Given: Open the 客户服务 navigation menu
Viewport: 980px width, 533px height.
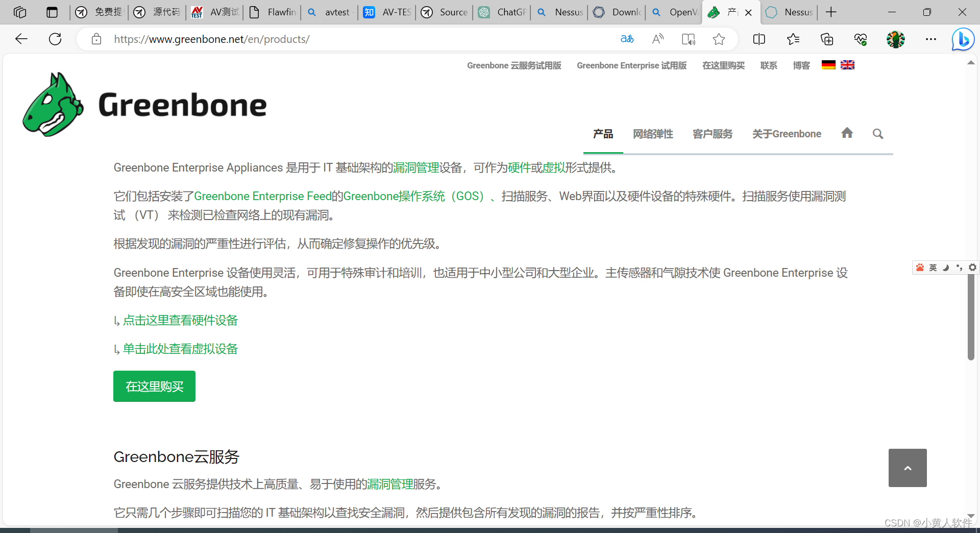Looking at the screenshot, I should point(713,134).
